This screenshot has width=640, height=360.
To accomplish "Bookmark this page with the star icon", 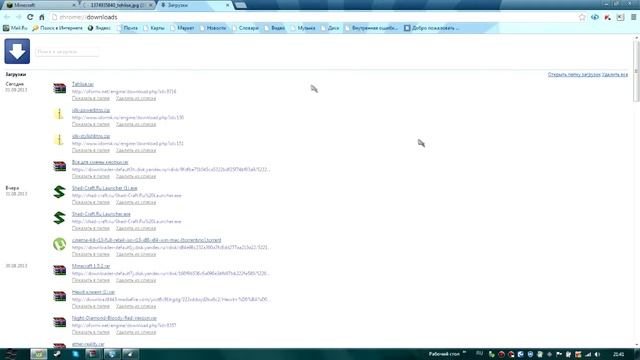I will pos(582,17).
